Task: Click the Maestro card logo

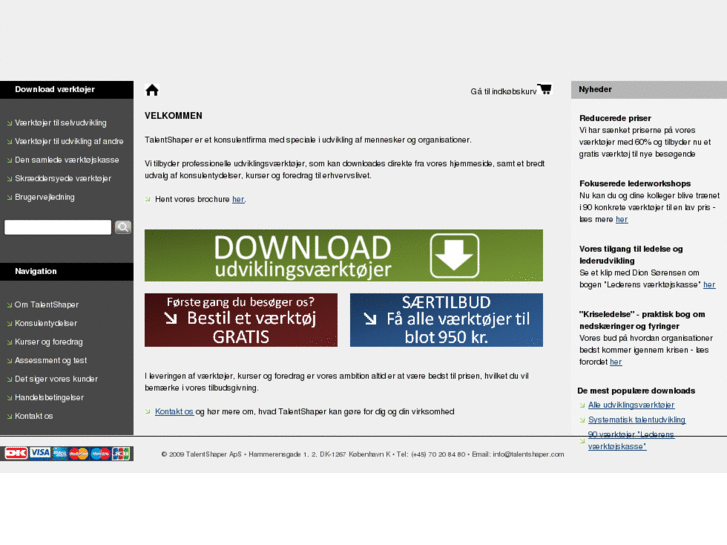Action: click(100, 454)
